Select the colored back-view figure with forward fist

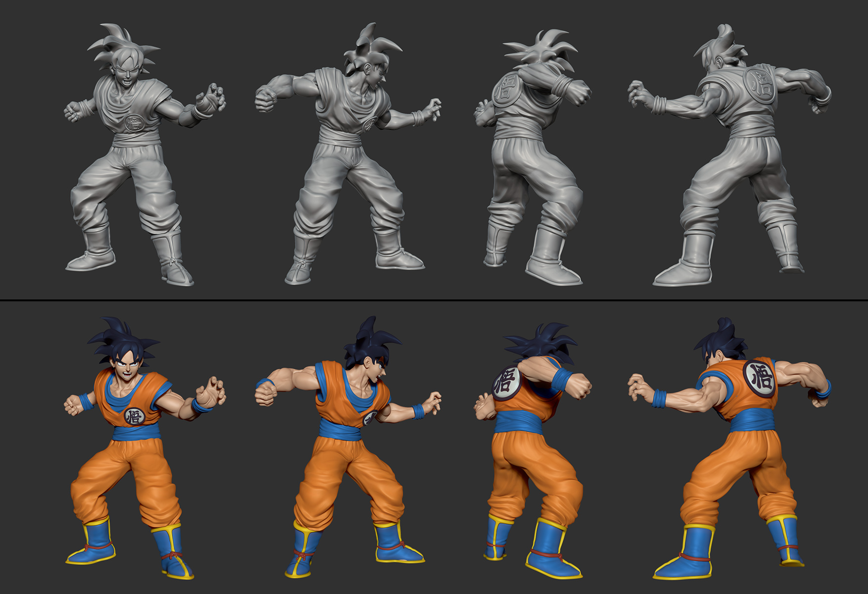532,450
